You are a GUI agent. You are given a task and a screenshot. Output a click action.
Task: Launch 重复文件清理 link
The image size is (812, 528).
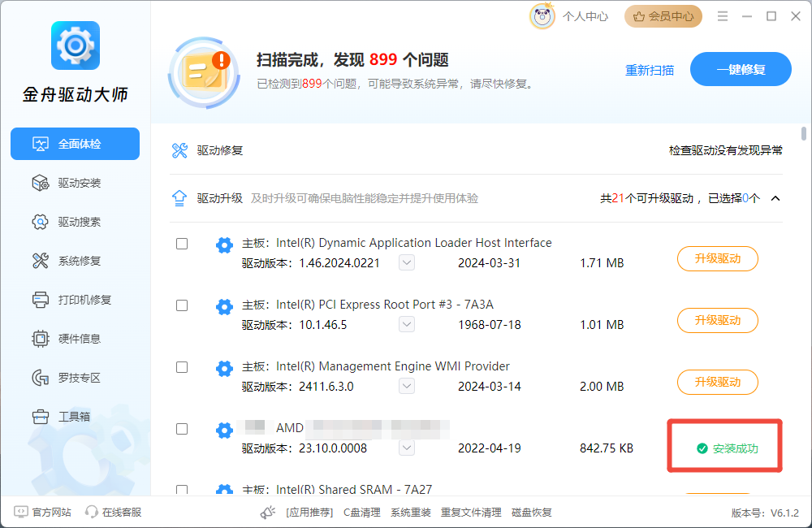tap(471, 513)
